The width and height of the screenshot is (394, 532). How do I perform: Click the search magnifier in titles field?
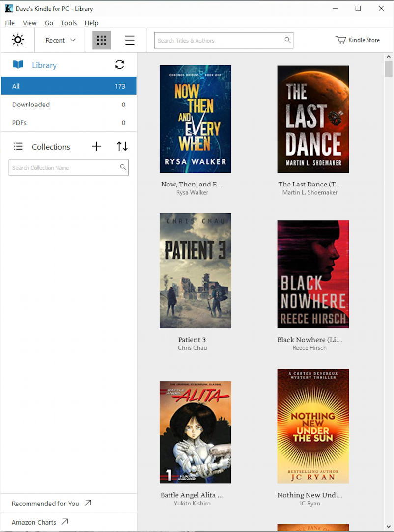click(287, 40)
